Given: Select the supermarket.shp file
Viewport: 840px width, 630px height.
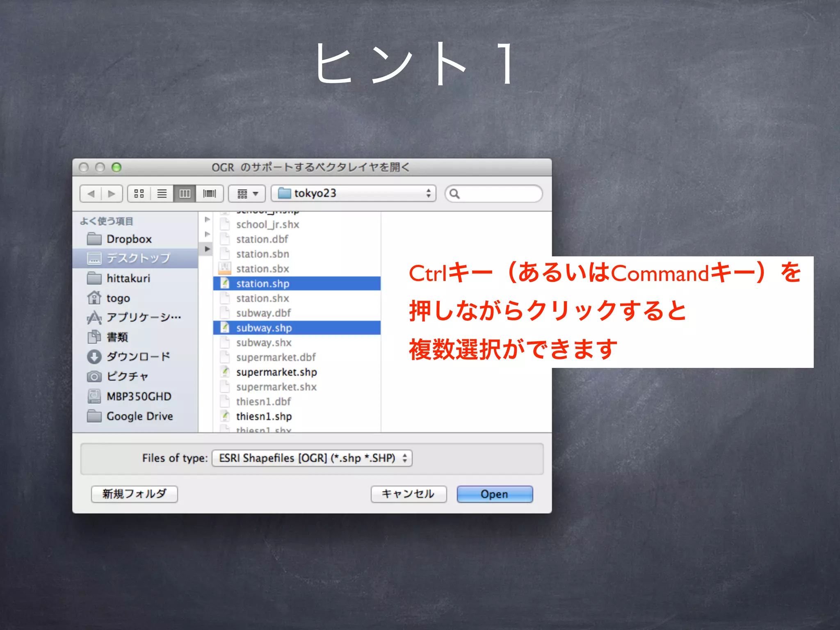Looking at the screenshot, I should coord(297,372).
